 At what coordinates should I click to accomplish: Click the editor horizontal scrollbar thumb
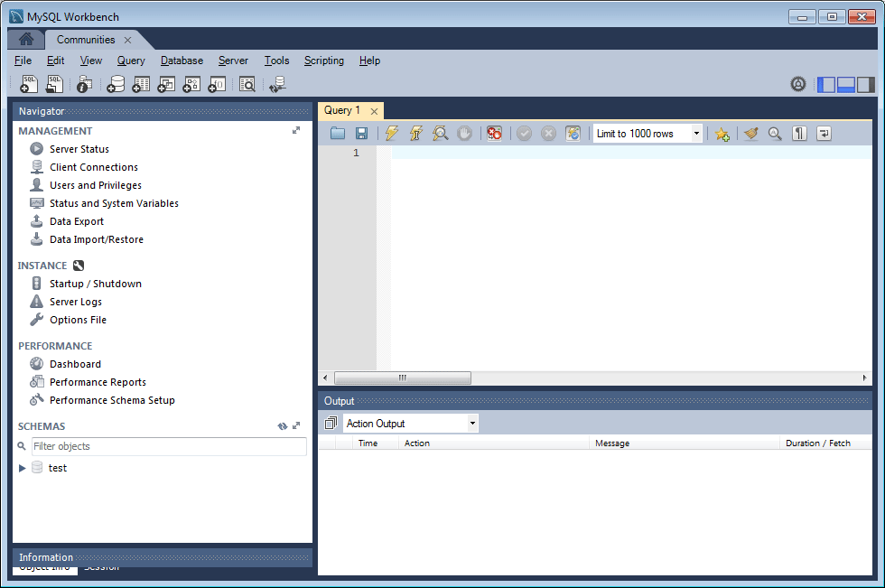coord(403,378)
